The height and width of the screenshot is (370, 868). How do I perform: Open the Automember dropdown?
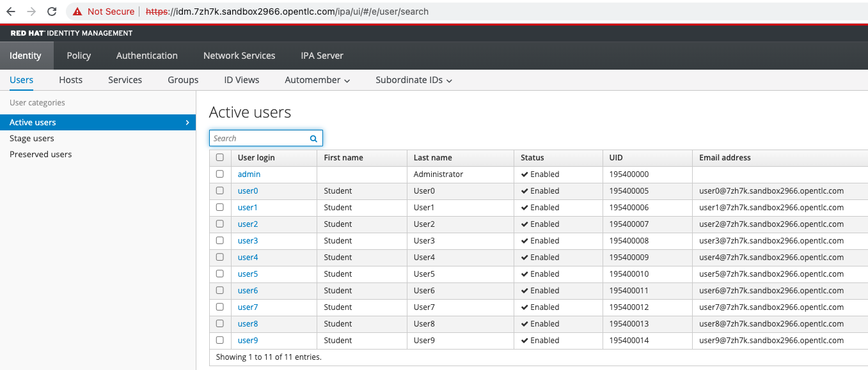tap(317, 79)
